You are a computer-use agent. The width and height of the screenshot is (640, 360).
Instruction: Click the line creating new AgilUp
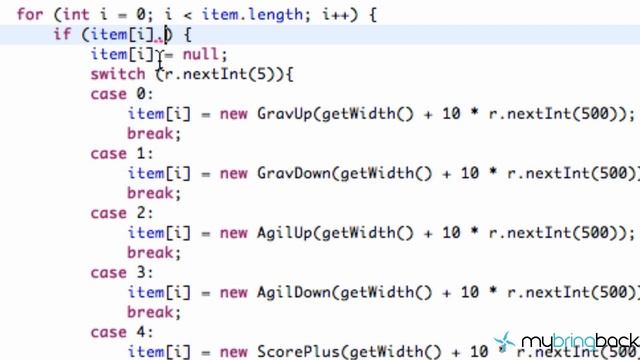(382, 233)
